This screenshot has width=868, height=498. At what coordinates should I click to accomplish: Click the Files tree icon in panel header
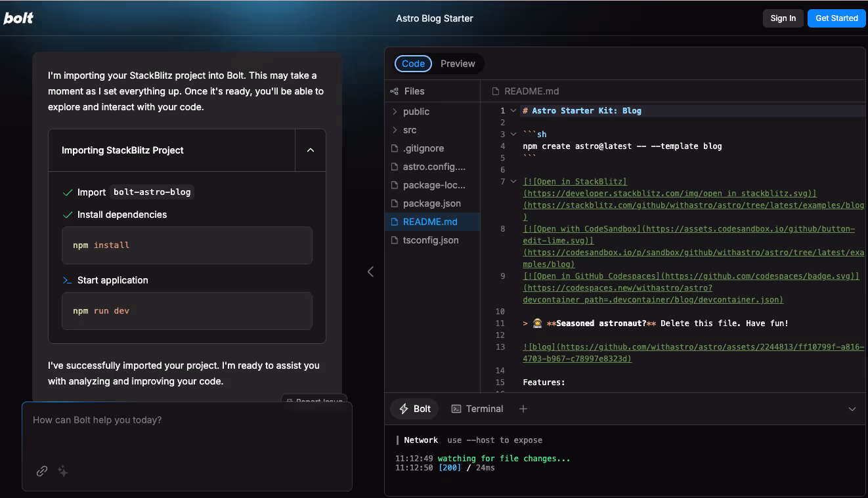[x=395, y=91]
